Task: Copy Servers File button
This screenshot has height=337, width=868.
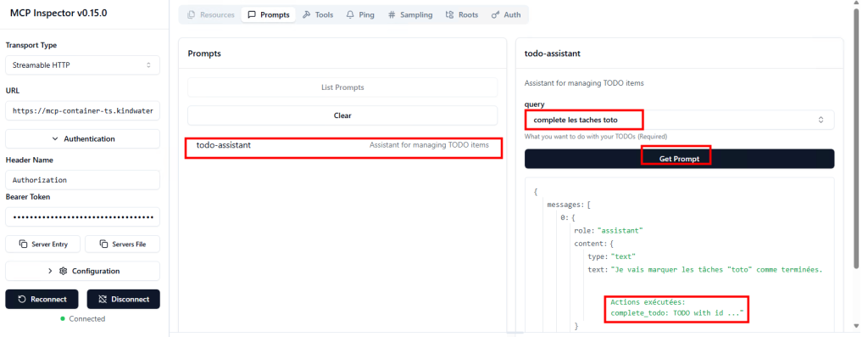Action: click(x=122, y=244)
